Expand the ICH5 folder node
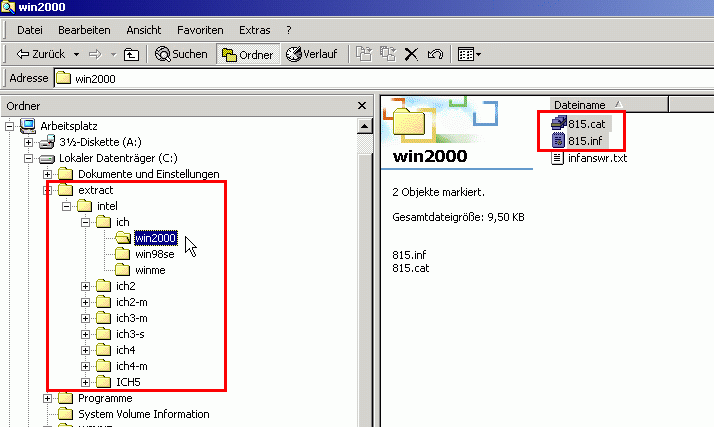The height and width of the screenshot is (427, 714). [x=86, y=382]
